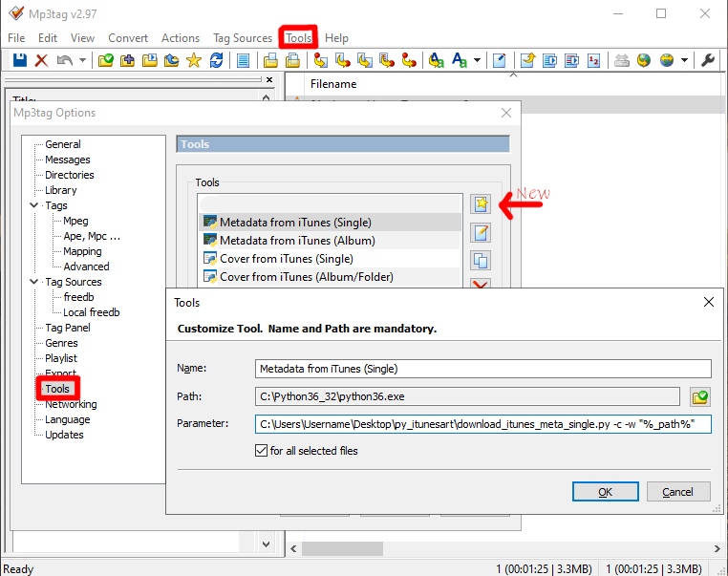Close the Tools customize dialog
Viewport: 728px width, 576px height.
[x=709, y=302]
